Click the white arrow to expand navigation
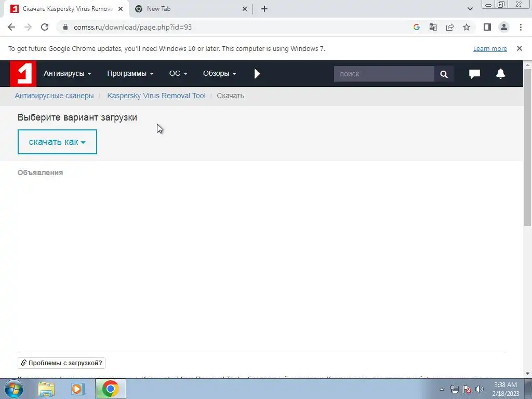 pyautogui.click(x=257, y=74)
